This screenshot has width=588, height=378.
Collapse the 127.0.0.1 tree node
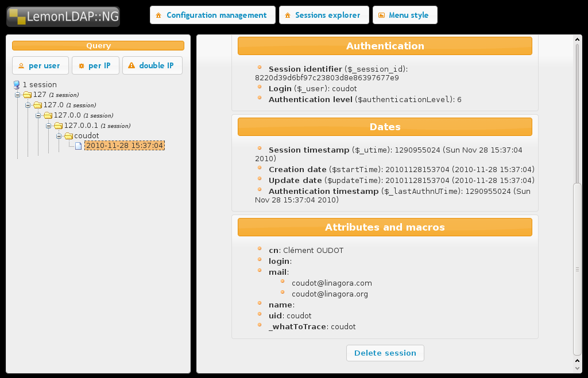(x=48, y=126)
